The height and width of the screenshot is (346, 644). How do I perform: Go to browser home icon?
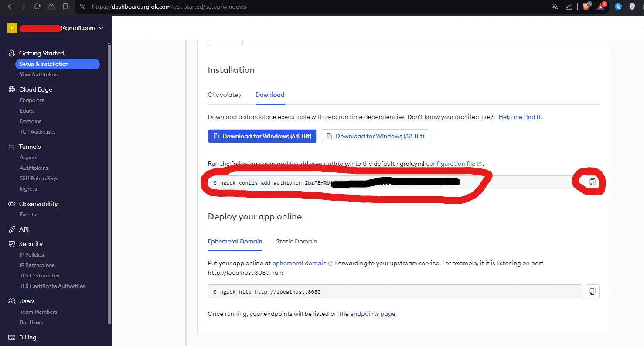[x=51, y=7]
